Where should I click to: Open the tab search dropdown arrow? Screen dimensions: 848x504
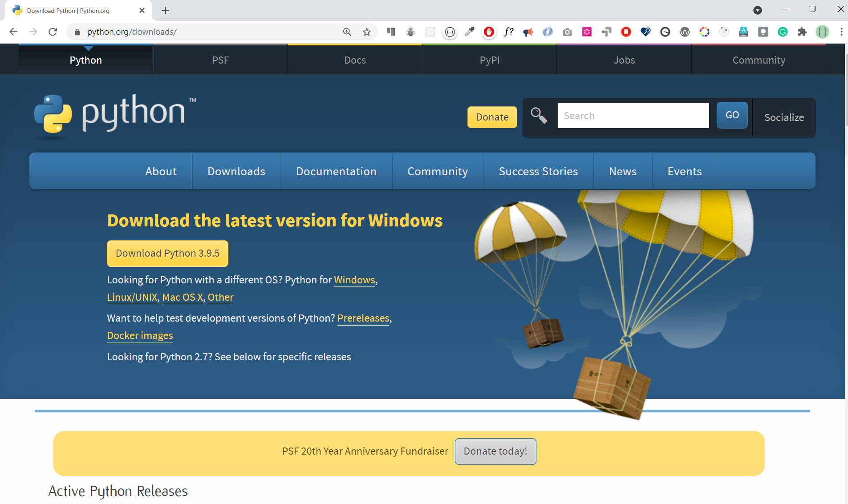pyautogui.click(x=758, y=10)
